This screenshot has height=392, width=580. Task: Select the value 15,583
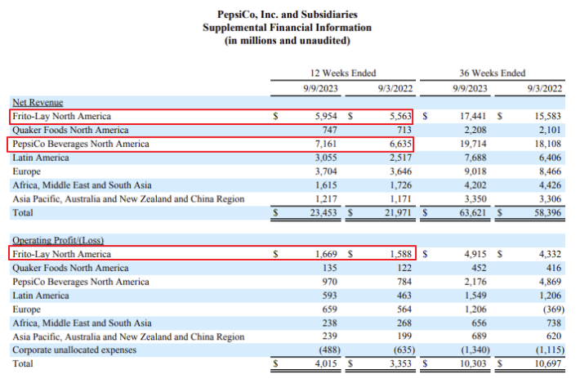click(x=548, y=116)
